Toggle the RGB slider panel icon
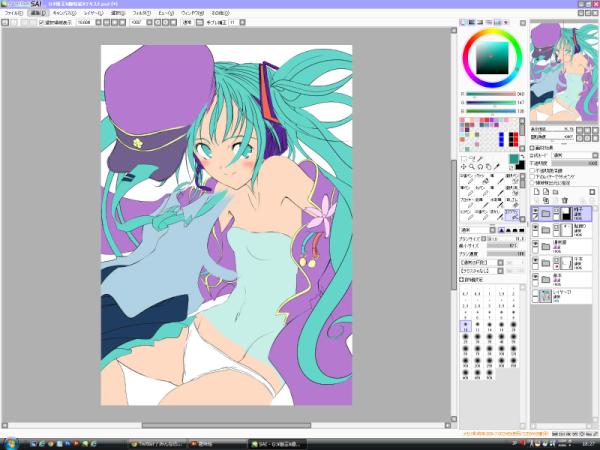Viewport: 600px width, 450px height. tap(472, 23)
